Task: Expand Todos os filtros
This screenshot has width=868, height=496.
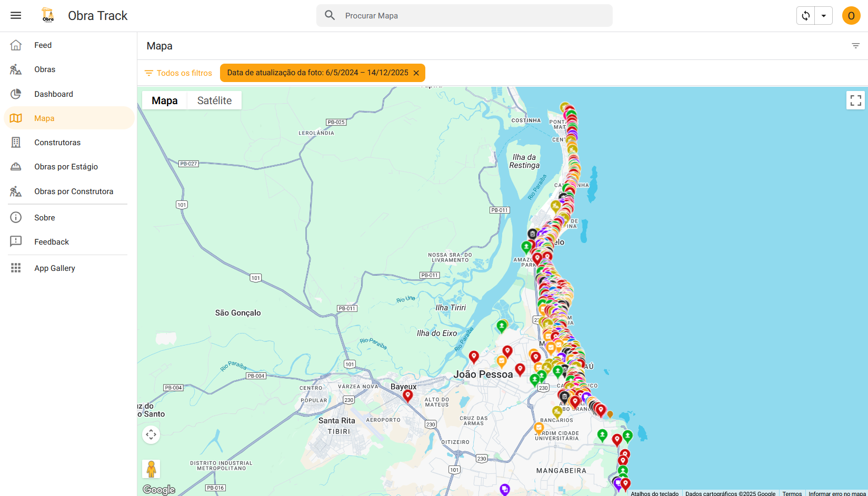Action: (178, 73)
